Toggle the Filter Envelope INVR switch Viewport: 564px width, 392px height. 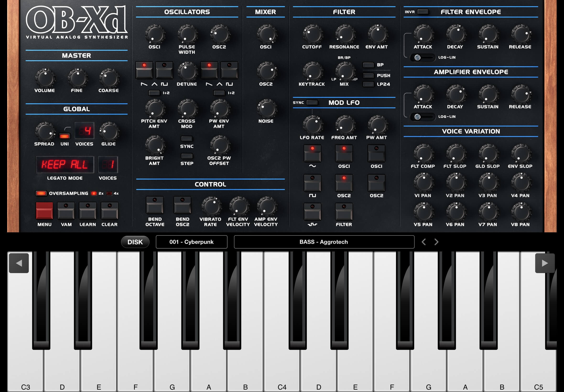(423, 11)
